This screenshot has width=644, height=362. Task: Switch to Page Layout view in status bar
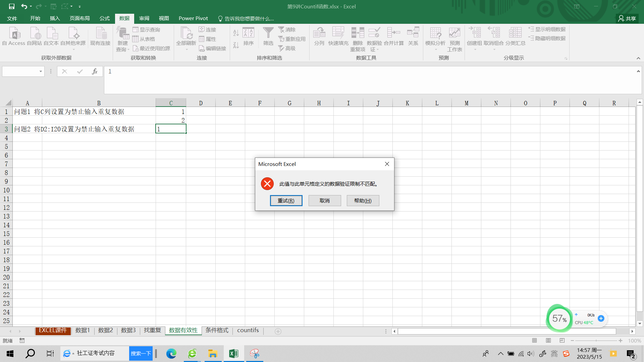(x=548, y=341)
